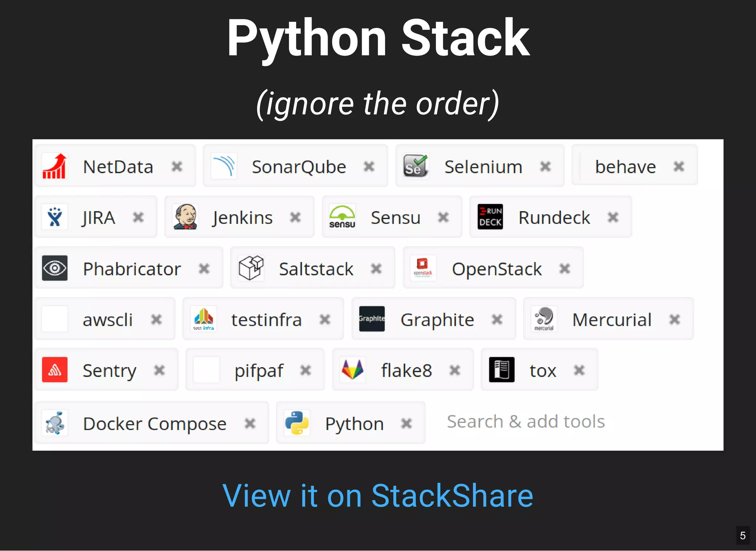756x551 pixels.
Task: Click the Mercurial grey logo icon
Action: pyautogui.click(x=544, y=319)
